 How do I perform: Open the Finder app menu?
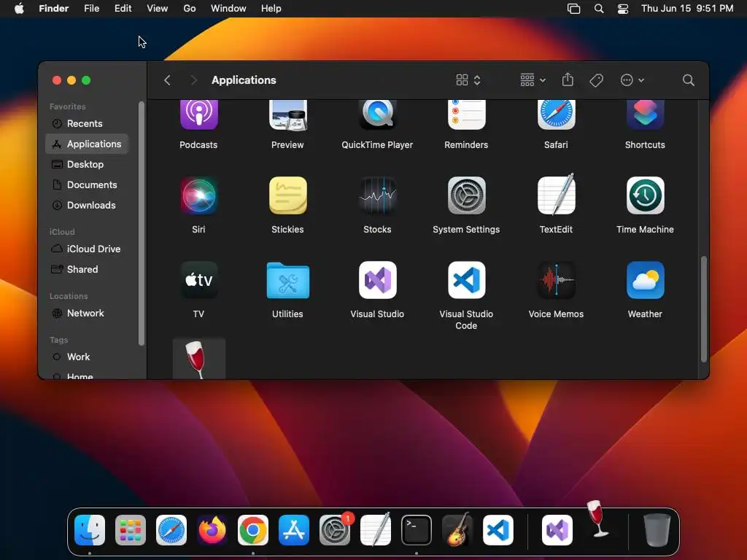pyautogui.click(x=53, y=9)
